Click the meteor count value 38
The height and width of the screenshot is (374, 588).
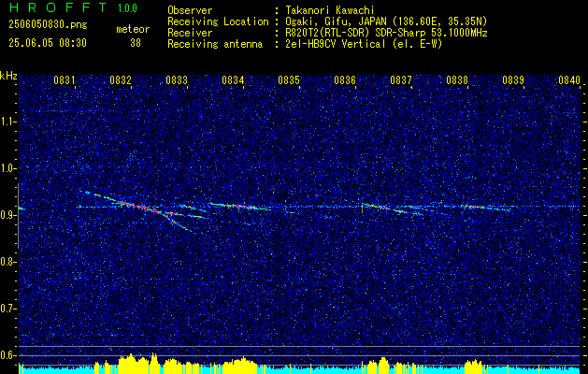pyautogui.click(x=136, y=43)
